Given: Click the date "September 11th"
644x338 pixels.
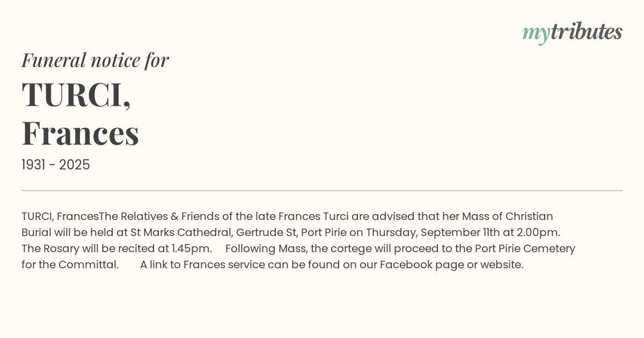Looking at the screenshot, I should [455, 232].
